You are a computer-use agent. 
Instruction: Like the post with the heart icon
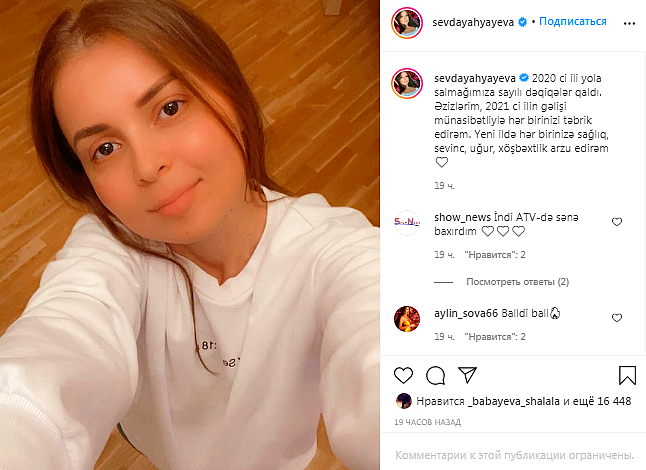404,376
